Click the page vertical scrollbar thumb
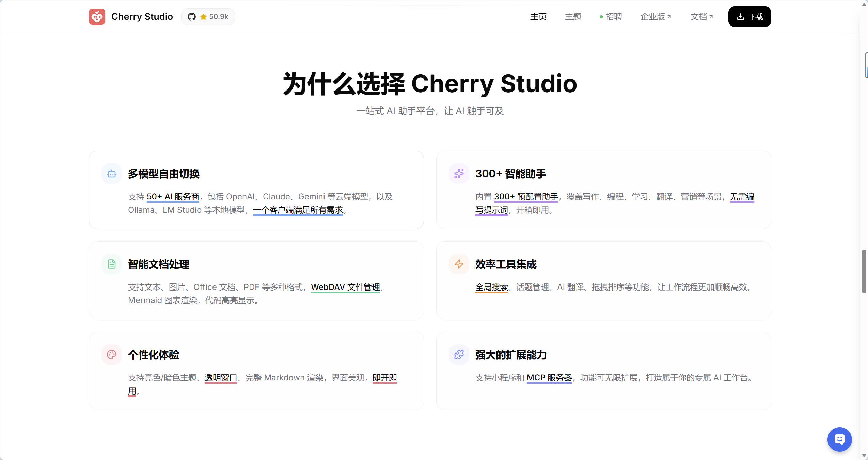Image resolution: width=868 pixels, height=460 pixels. point(864,271)
